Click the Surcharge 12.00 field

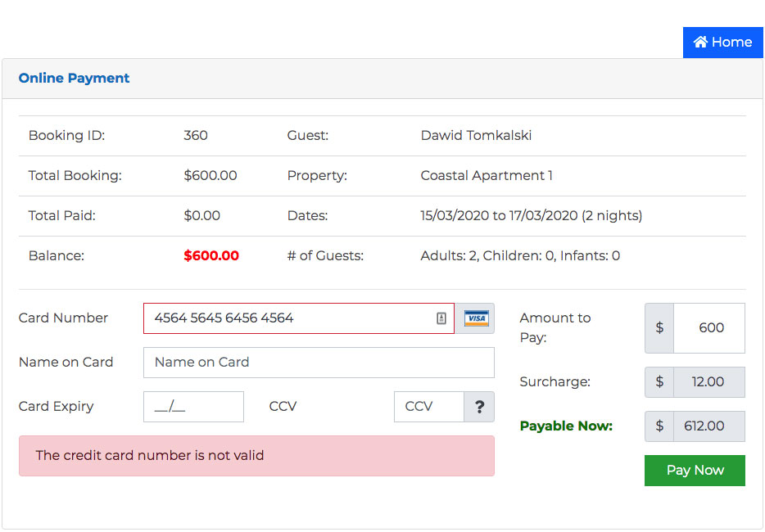[709, 381]
